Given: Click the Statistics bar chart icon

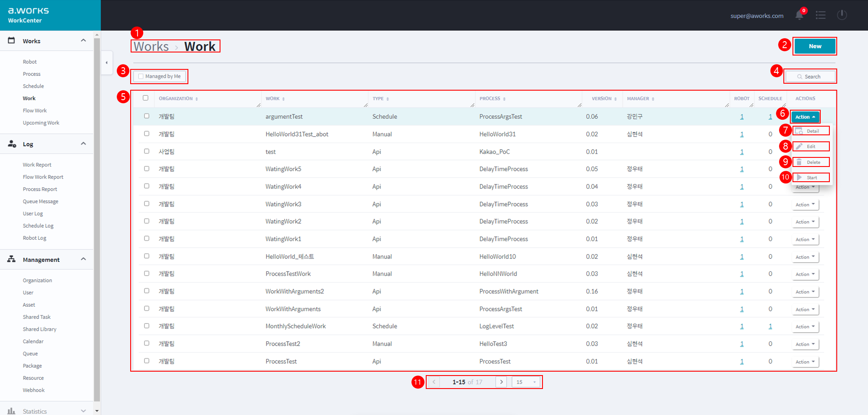Looking at the screenshot, I should pos(12,411).
